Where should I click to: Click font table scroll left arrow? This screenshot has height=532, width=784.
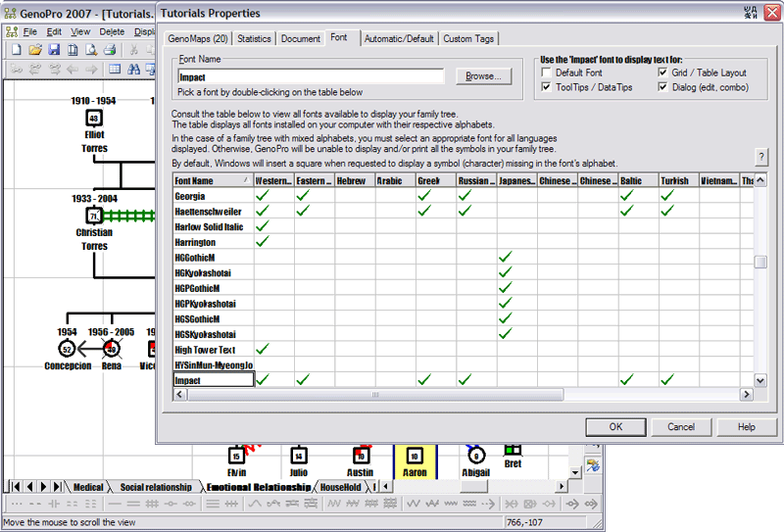180,395
